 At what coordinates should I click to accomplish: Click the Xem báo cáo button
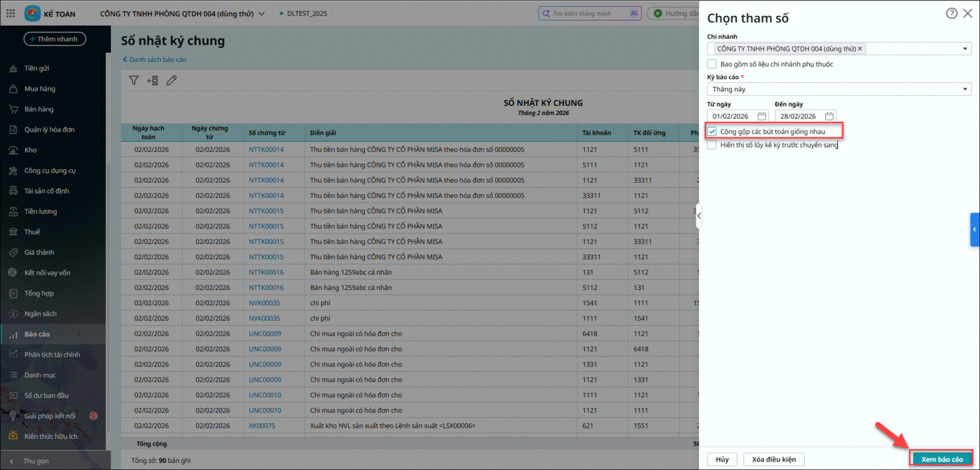click(941, 459)
